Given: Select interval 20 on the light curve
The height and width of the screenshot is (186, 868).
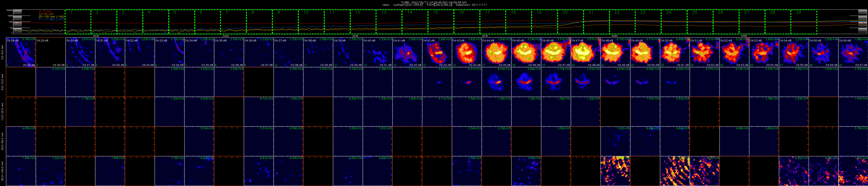Looking at the screenshot, I should coord(571,22).
